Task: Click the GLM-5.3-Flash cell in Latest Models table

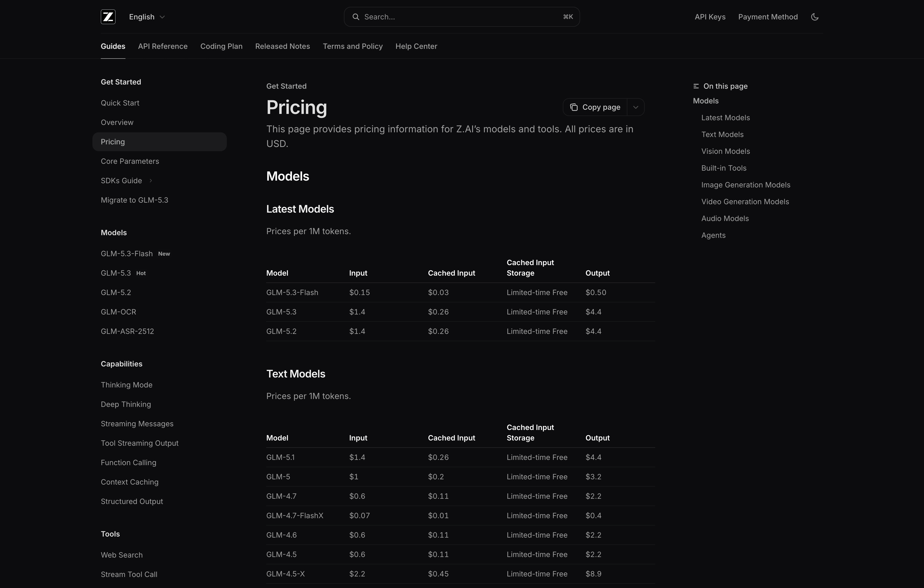Action: [x=292, y=292]
